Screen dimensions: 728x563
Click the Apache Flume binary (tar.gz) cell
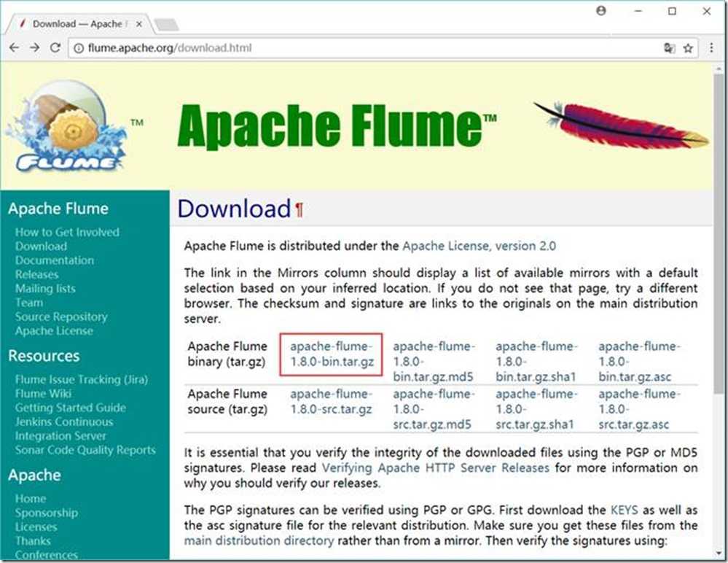point(227,354)
